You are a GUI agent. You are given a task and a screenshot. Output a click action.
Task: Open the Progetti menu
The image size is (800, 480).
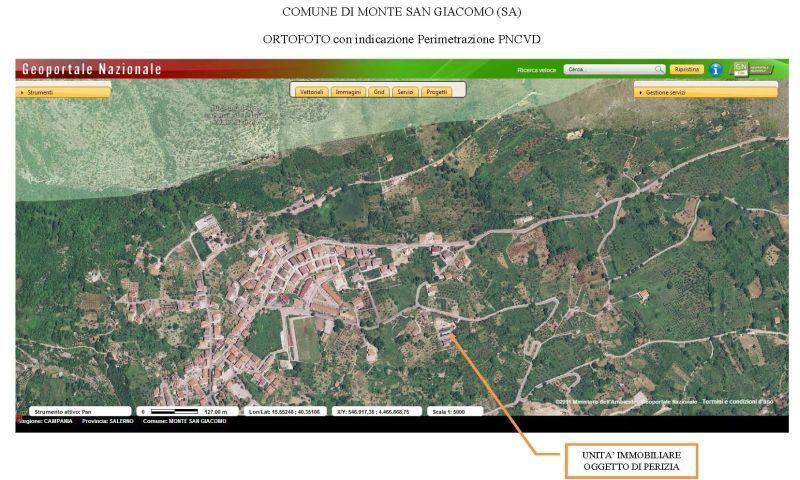436,91
